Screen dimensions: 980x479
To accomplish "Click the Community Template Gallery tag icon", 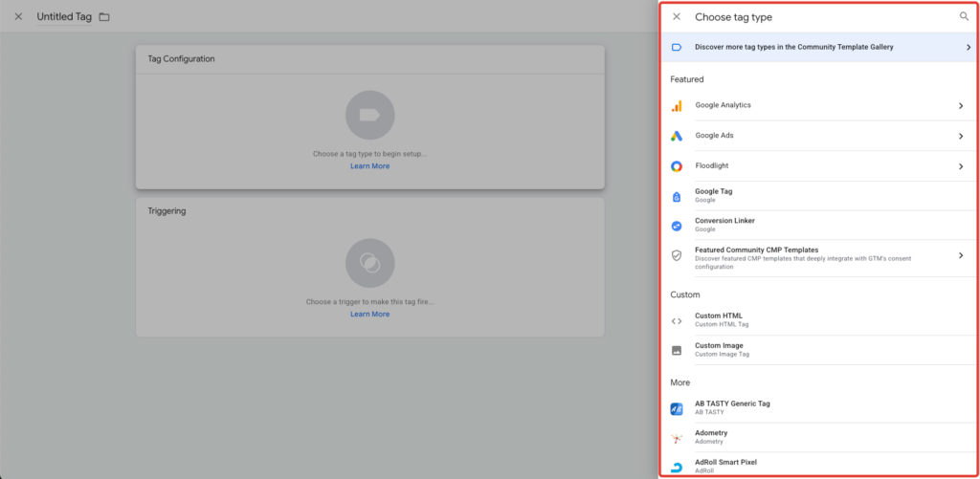I will tap(677, 47).
